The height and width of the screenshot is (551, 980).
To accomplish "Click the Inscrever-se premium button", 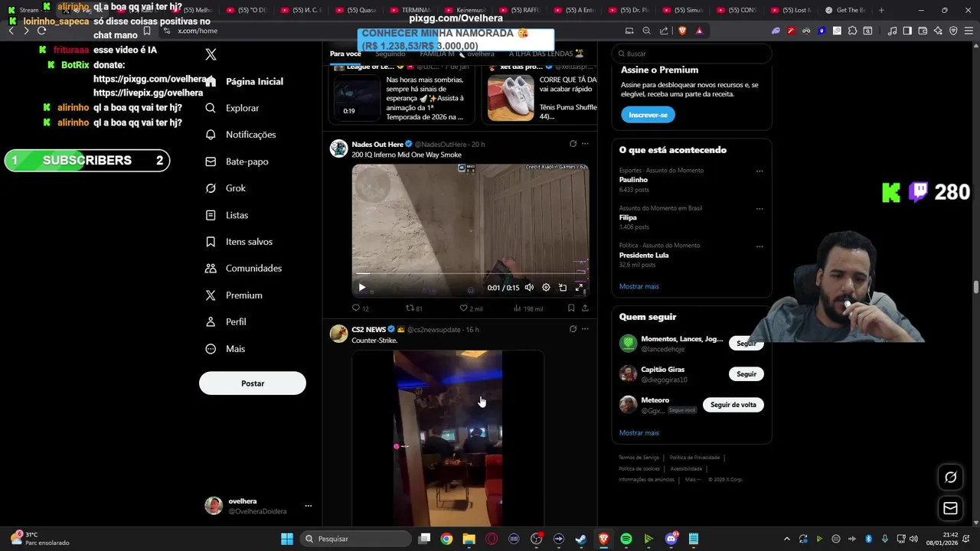I will click(648, 115).
